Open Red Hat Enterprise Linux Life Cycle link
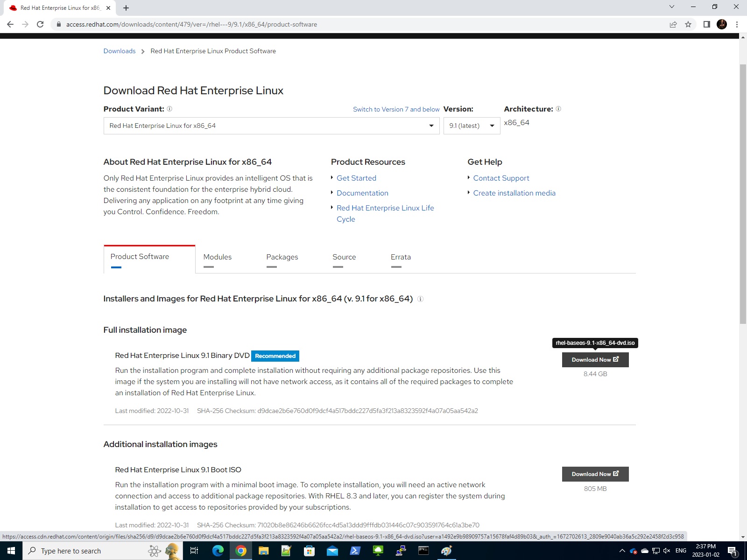Image resolution: width=747 pixels, height=560 pixels. point(385,214)
